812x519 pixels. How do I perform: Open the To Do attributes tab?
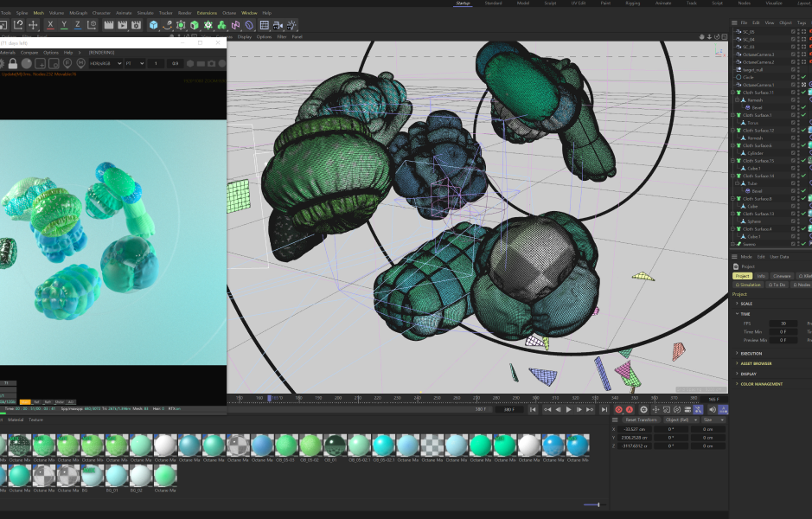pos(777,285)
